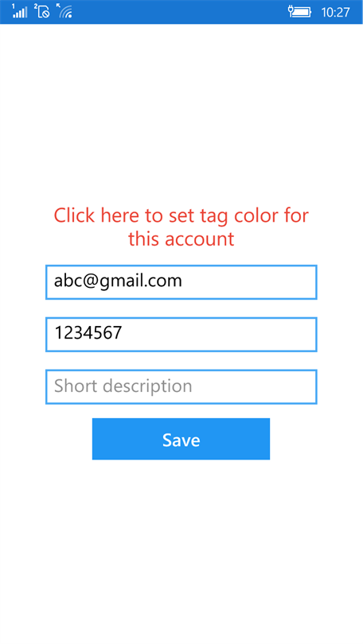
Task: Click 'this account' in the red text
Action: click(x=181, y=239)
